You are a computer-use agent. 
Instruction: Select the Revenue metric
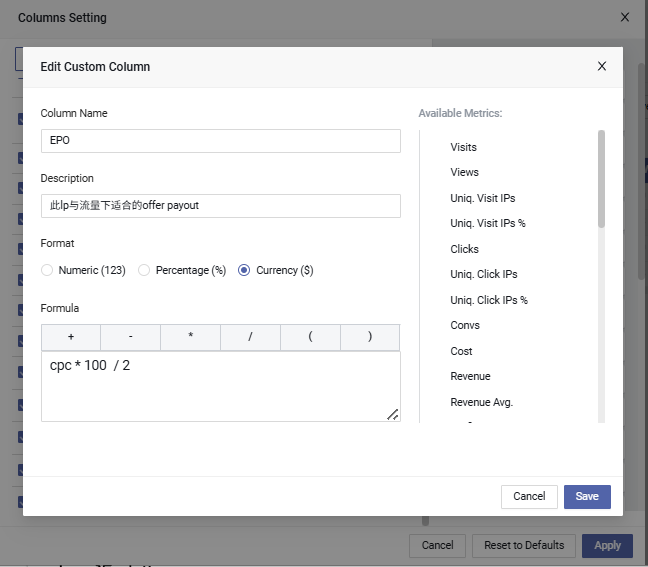point(470,376)
